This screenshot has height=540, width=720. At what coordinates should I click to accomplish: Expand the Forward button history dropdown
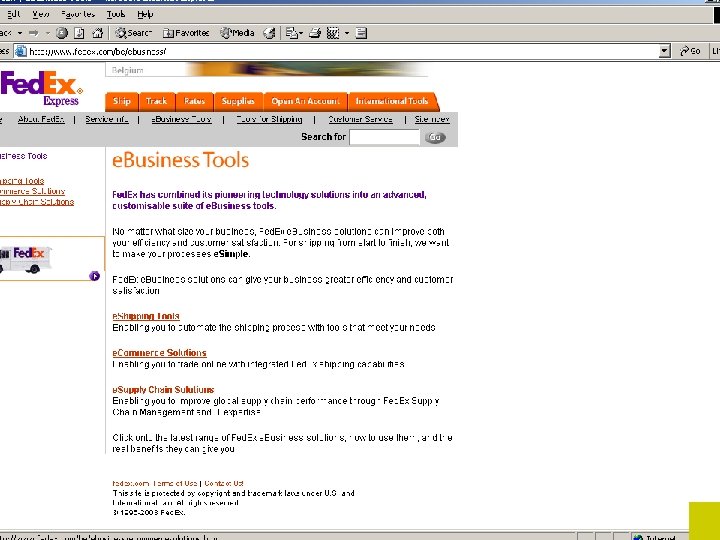click(47, 33)
